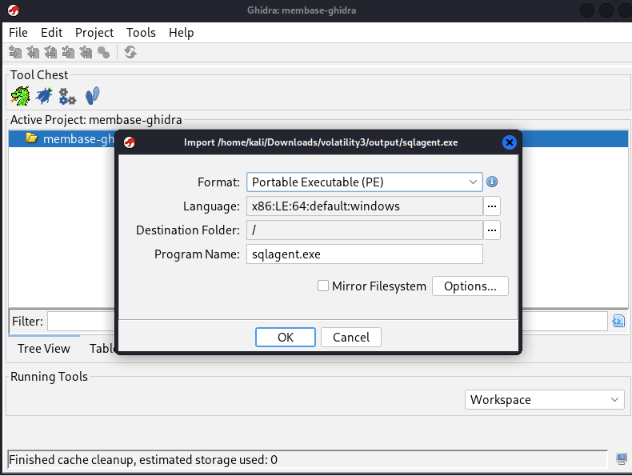Viewport: 632px width, 476px height.
Task: Click the Ghidra logo in Import dialog
Action: tap(129, 142)
